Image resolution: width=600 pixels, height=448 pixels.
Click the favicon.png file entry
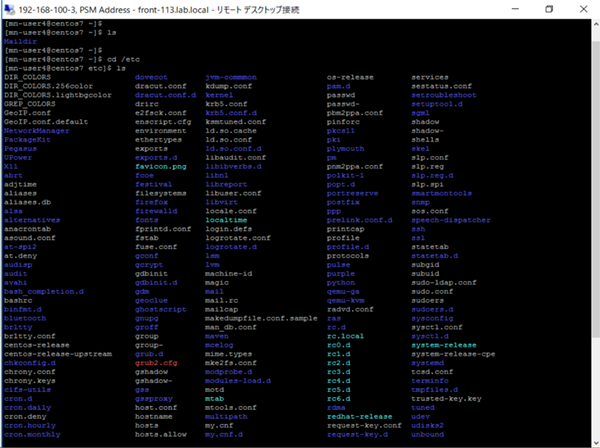coord(161,166)
